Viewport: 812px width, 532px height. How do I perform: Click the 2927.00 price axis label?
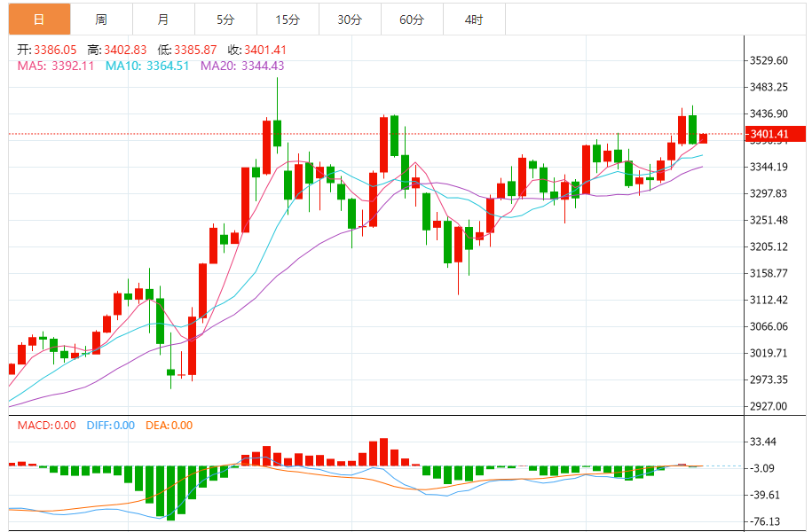769,407
